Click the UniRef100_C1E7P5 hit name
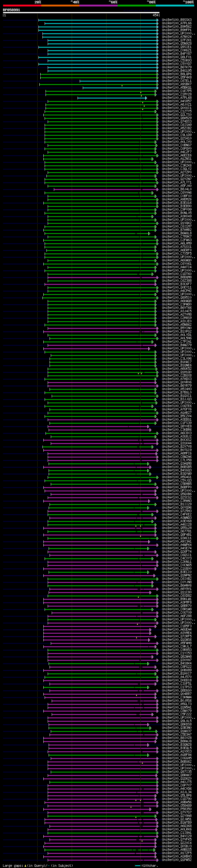 pyautogui.click(x=177, y=91)
